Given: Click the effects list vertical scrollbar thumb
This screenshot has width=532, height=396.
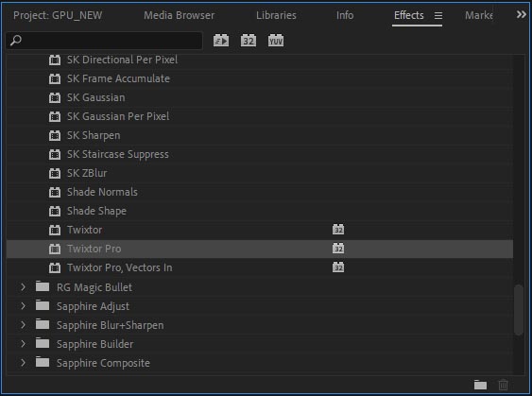Looking at the screenshot, I should [x=519, y=310].
